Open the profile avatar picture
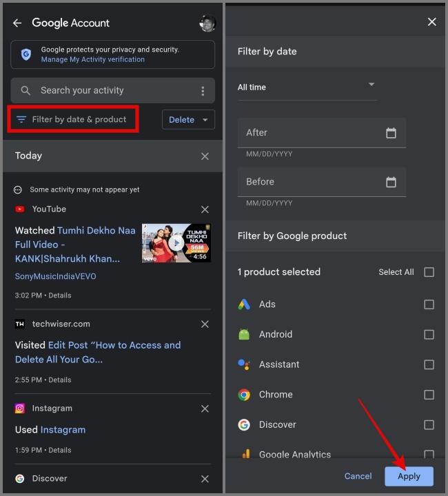 point(207,23)
